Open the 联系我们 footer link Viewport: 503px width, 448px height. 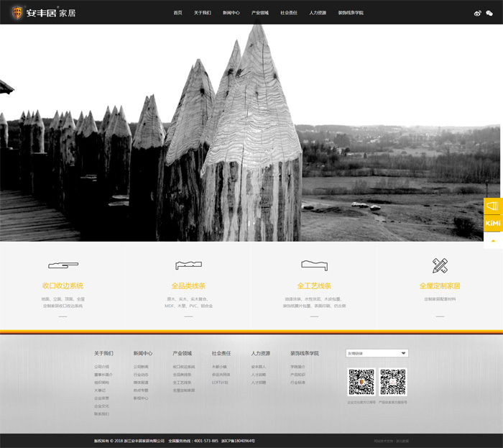pos(101,414)
